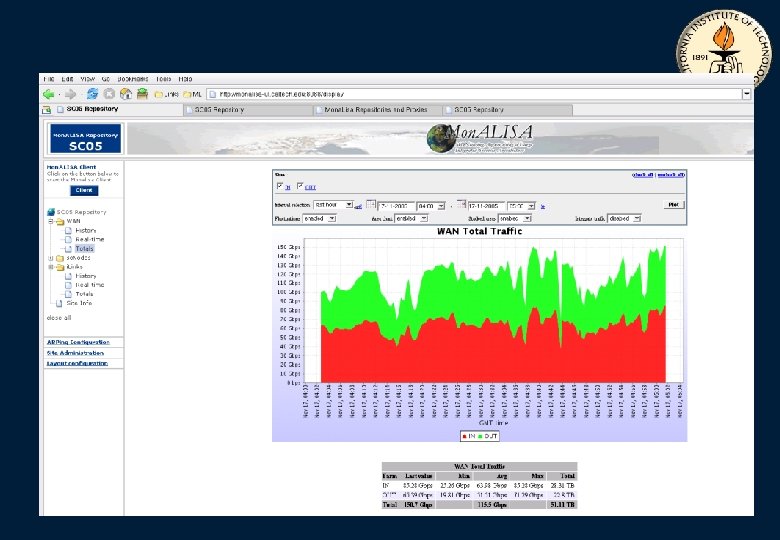Open the View menu
Screen dimensions: 780x540
(88, 79)
